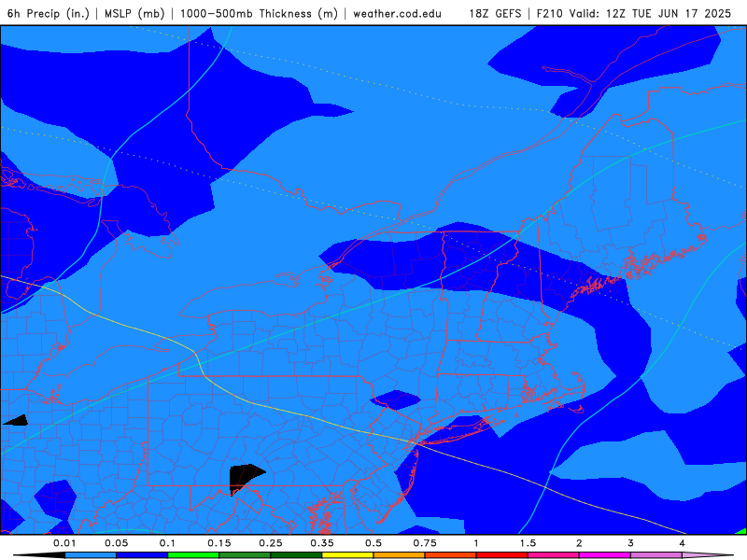Click the large black patch over southern Pennsylvania
This screenshot has width=747, height=560.
coord(244,478)
